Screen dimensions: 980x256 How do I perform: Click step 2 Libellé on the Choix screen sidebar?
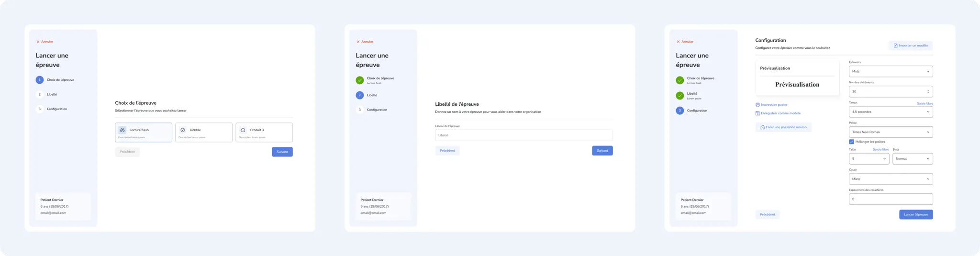(x=46, y=94)
